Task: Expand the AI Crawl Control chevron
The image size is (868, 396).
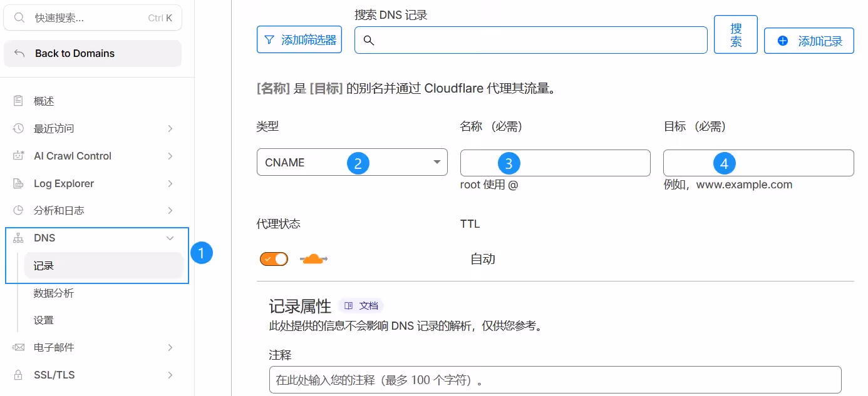Action: coord(170,156)
